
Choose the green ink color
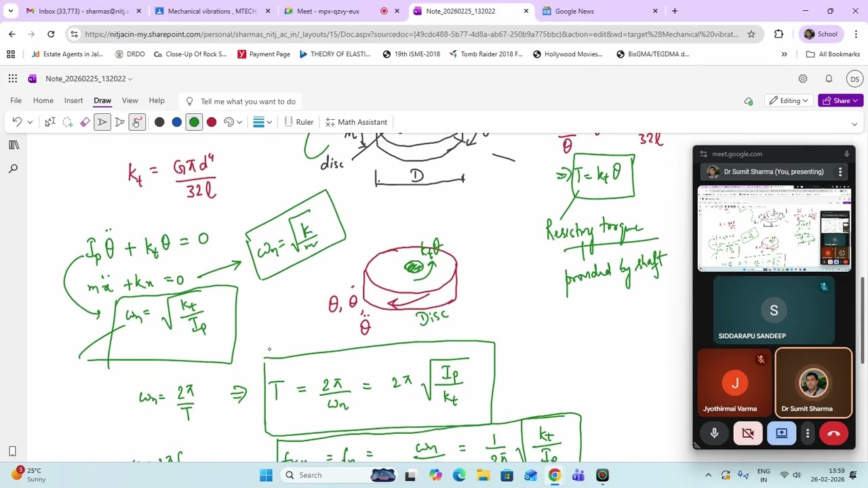pos(194,122)
